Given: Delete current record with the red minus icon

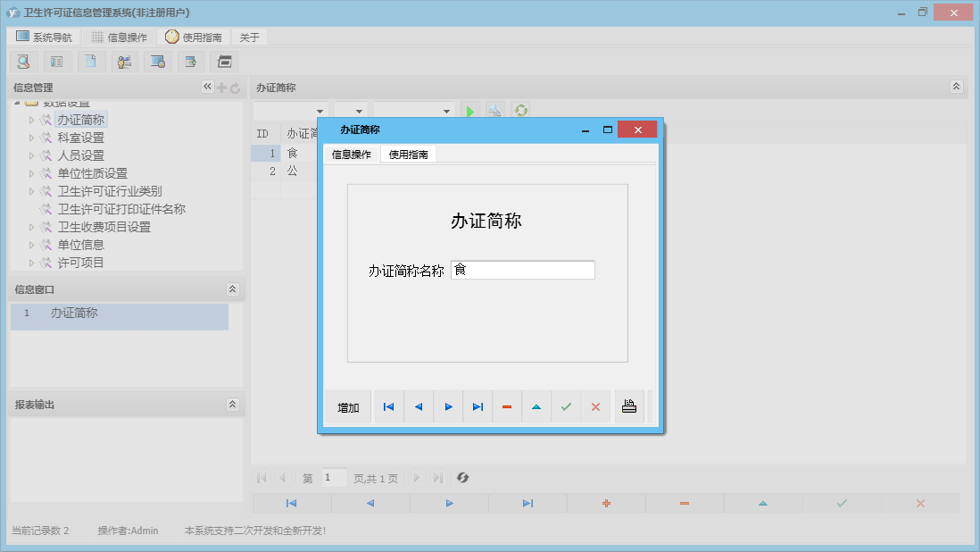Looking at the screenshot, I should point(506,406).
